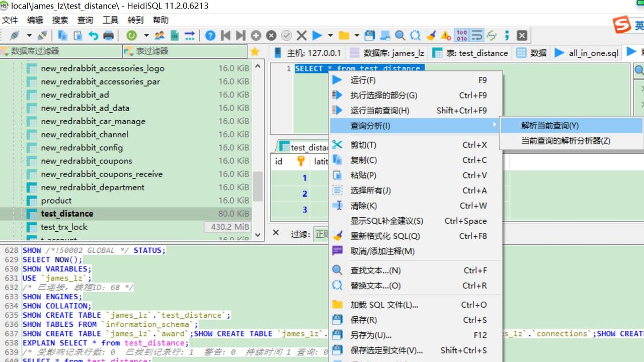The image size is (644, 362).
Task: Click the save floppy disk toolbar icon
Action: tap(370, 35)
